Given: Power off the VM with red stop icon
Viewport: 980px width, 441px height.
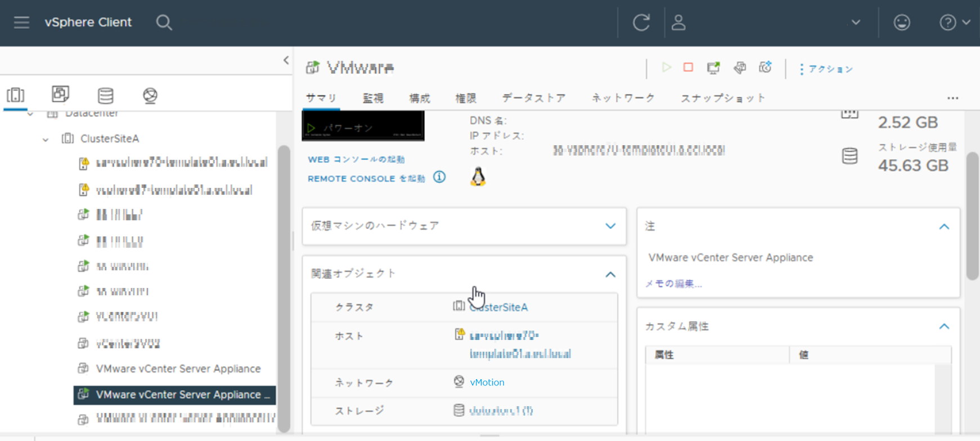Looking at the screenshot, I should tap(688, 67).
